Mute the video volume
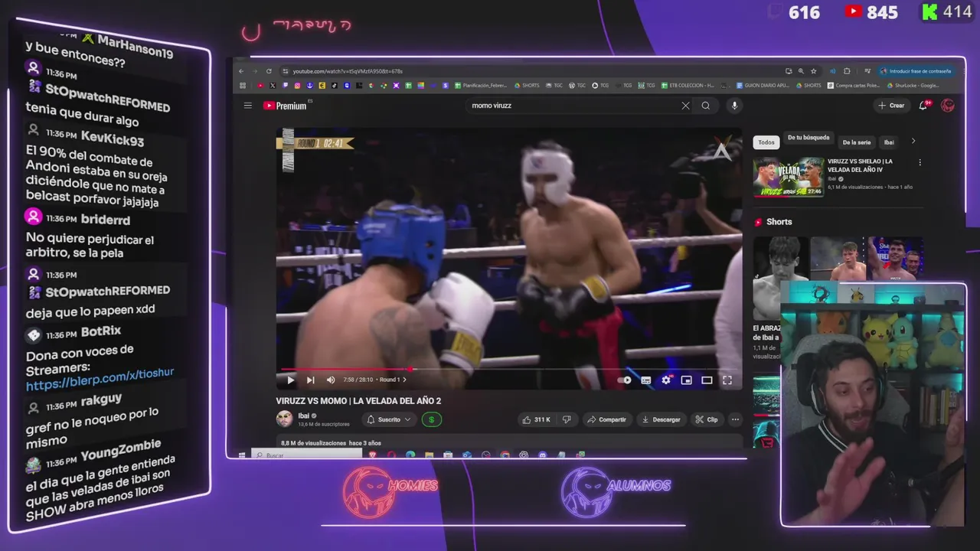Screen dimensions: 980x551 pos(331,380)
